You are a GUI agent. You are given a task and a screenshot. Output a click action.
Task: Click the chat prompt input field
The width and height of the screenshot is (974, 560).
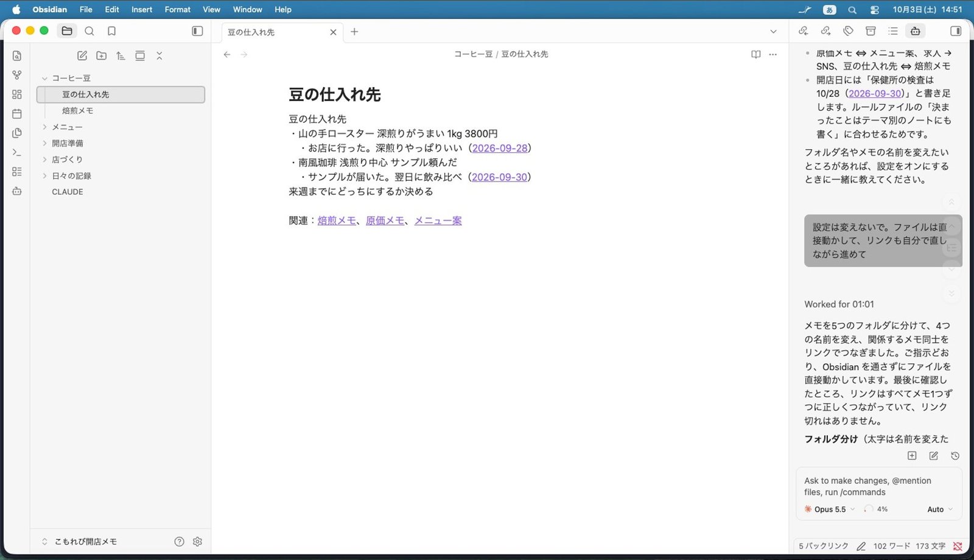click(x=878, y=486)
